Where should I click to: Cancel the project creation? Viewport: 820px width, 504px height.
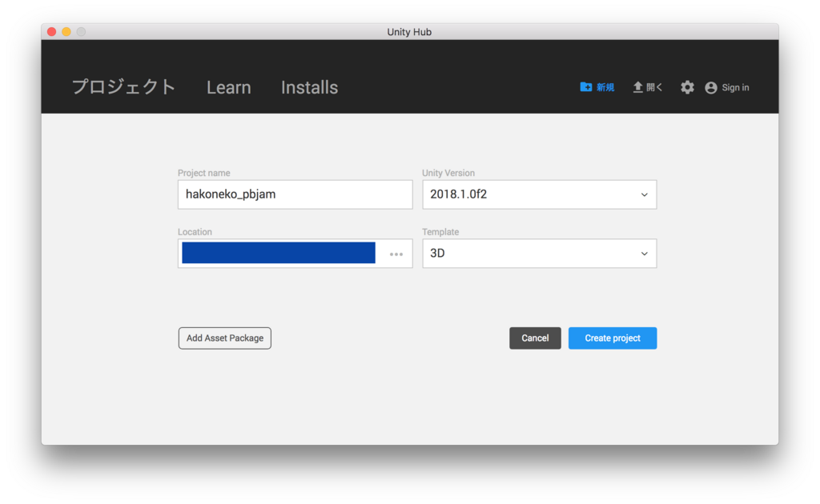535,338
